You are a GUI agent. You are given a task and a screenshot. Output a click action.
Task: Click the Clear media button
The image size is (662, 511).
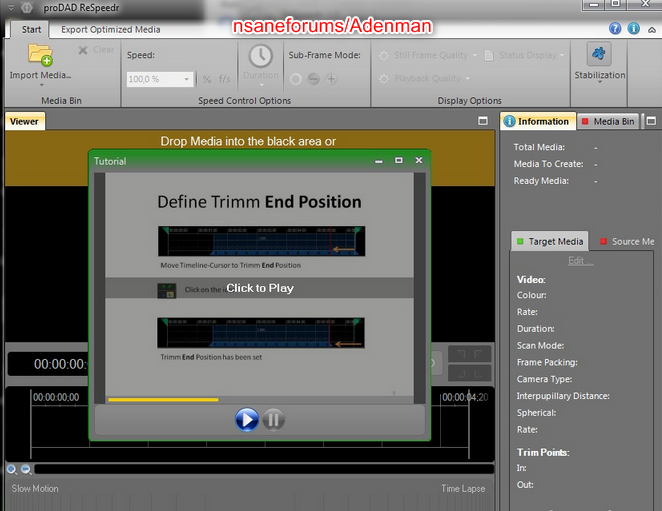point(96,50)
